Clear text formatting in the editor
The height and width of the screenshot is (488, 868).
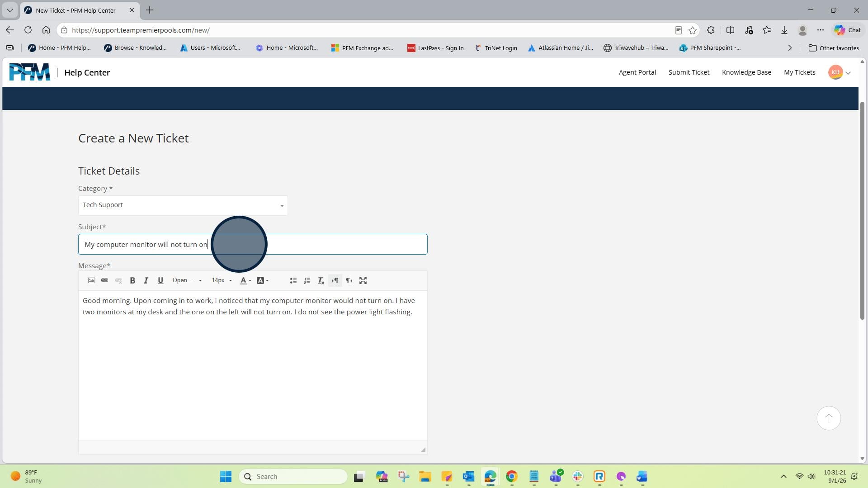pos(321,280)
